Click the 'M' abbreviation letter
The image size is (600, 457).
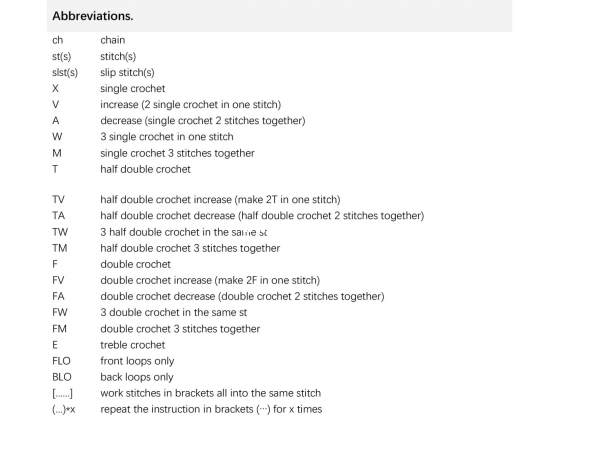pos(57,153)
